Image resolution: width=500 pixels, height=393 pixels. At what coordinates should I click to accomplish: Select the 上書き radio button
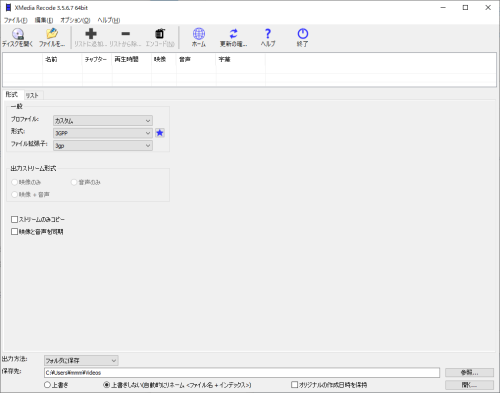click(x=47, y=385)
